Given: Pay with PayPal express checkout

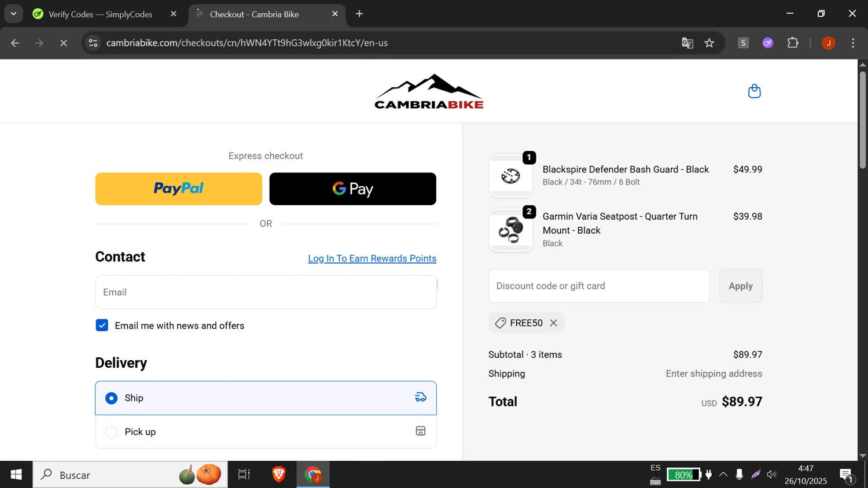Looking at the screenshot, I should (178, 189).
